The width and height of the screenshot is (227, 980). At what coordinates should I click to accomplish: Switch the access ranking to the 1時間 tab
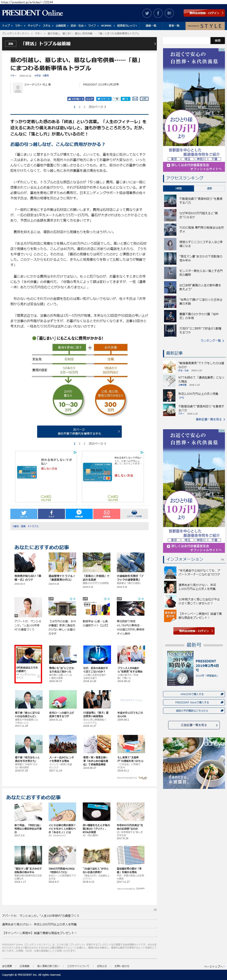tap(178, 188)
